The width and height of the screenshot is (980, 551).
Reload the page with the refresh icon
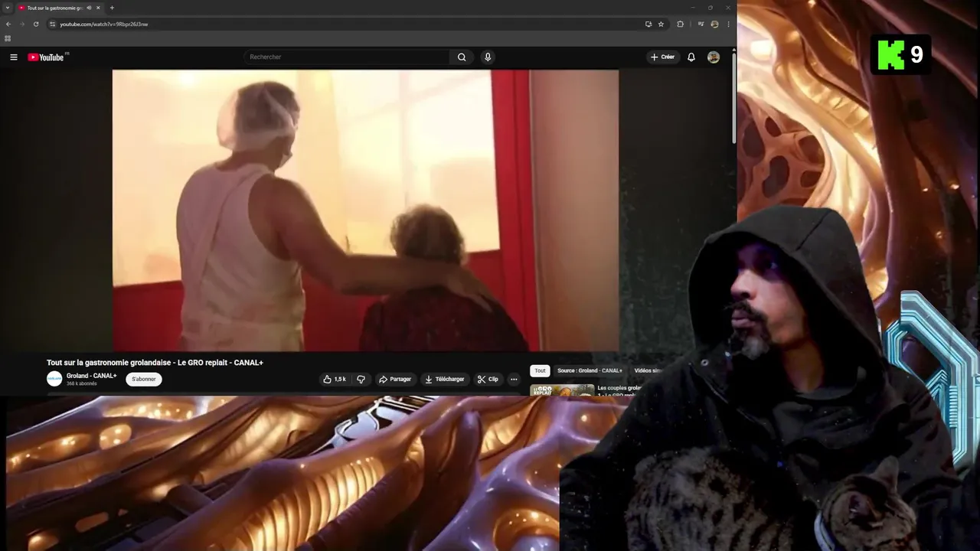tap(36, 24)
